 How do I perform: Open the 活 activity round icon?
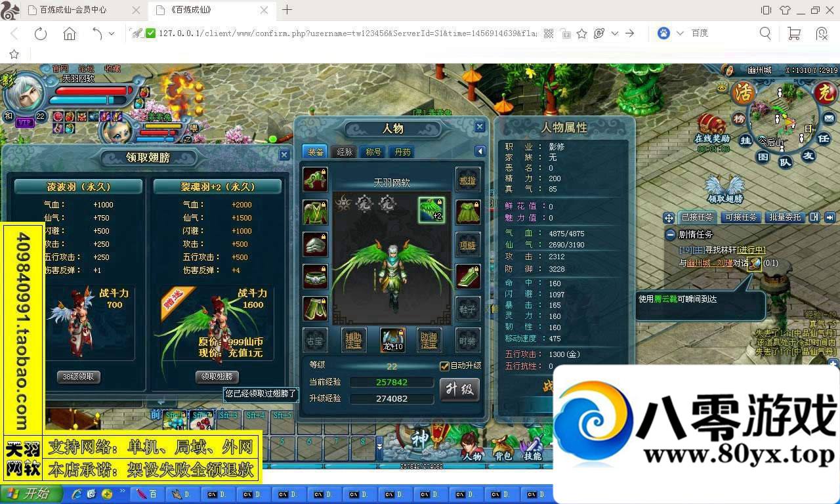click(744, 93)
